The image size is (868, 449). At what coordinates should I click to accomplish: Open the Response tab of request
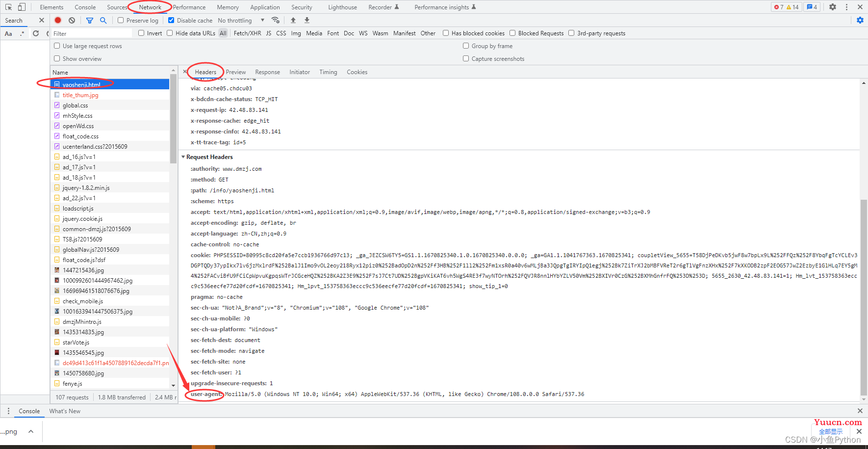click(267, 72)
